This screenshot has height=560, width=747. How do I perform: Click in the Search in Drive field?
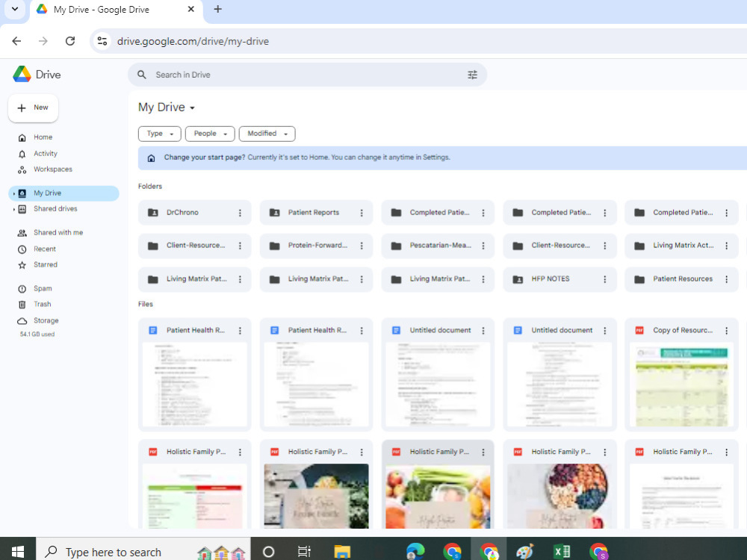click(x=307, y=75)
